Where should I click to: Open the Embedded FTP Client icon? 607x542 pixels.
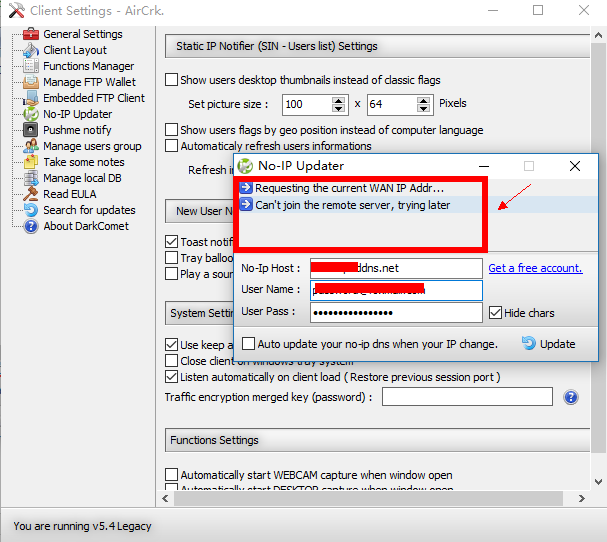[x=31, y=98]
